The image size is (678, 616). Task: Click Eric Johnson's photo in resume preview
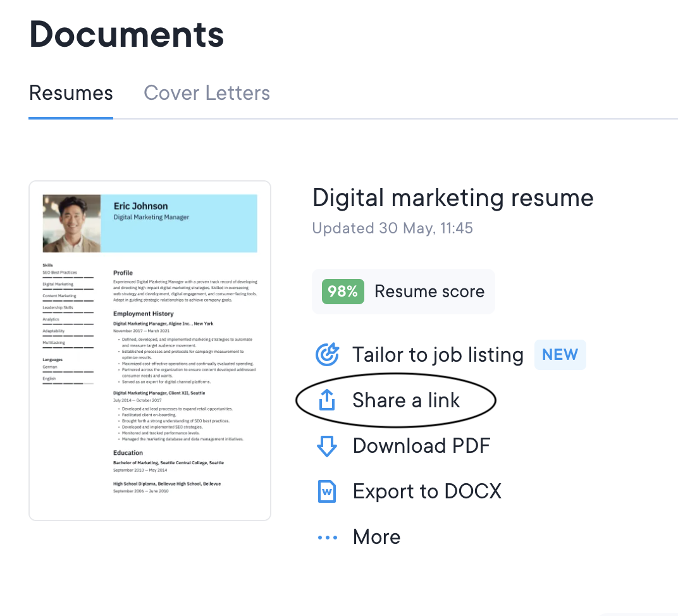pyautogui.click(x=71, y=223)
